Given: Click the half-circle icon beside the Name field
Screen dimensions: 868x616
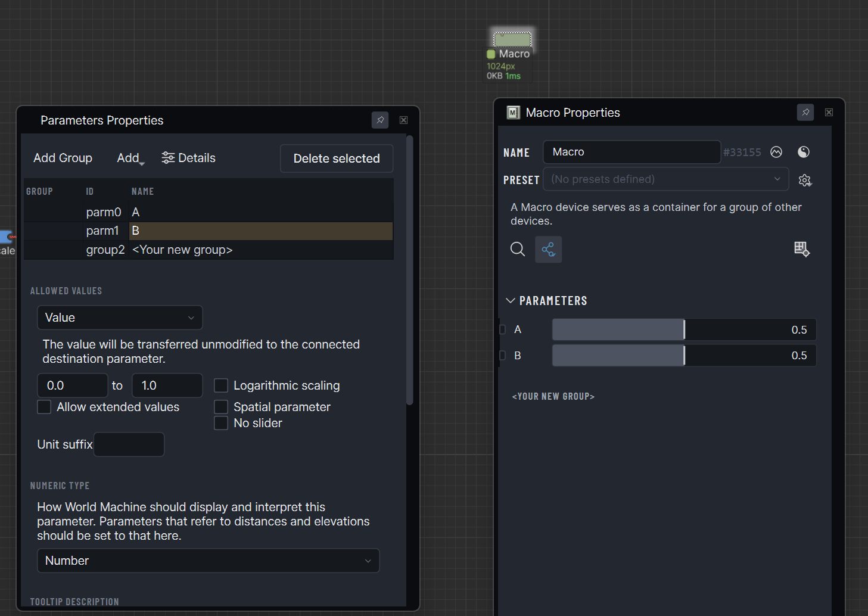Looking at the screenshot, I should click(804, 152).
